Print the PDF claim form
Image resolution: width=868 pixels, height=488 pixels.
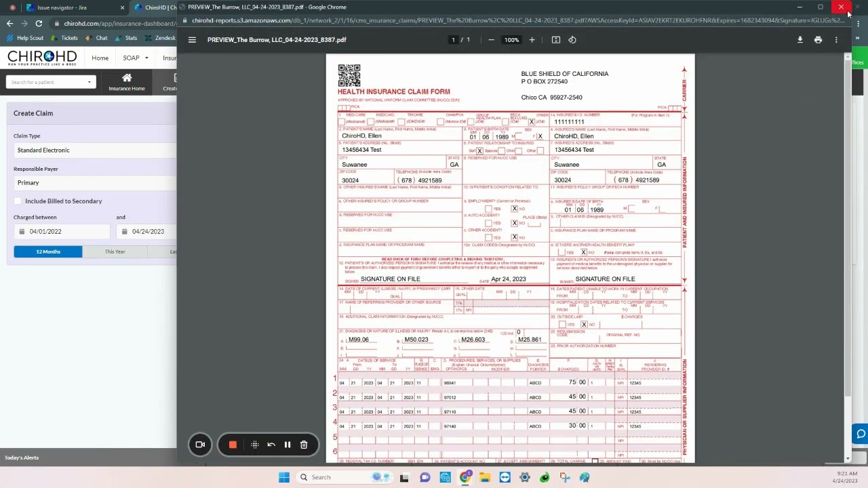(x=818, y=40)
